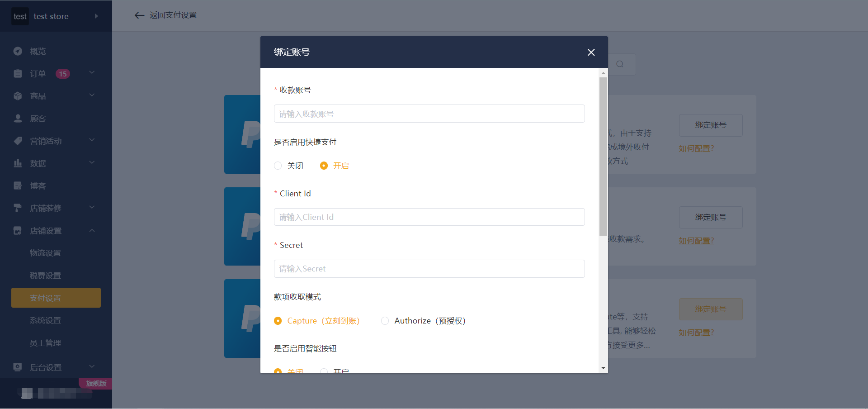Select 开启 for smart button (智能按钮)
Viewport: 868px width, 409px height.
335,371
